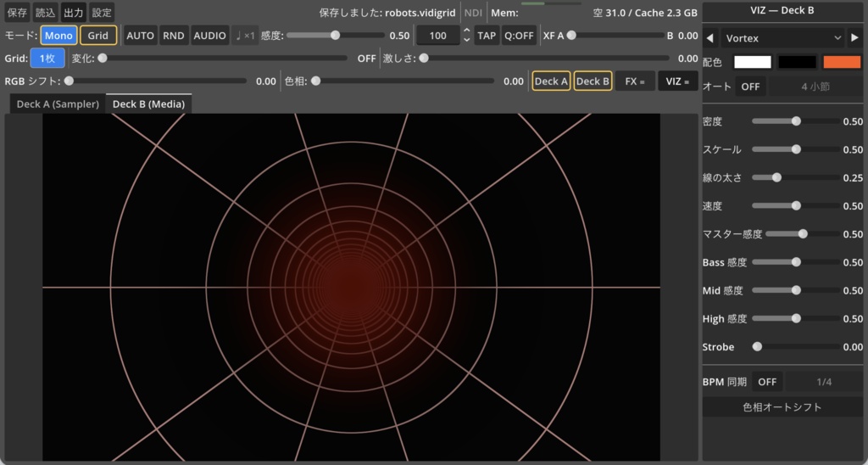Toggle the Deck B output button
The height and width of the screenshot is (465, 868).
593,81
